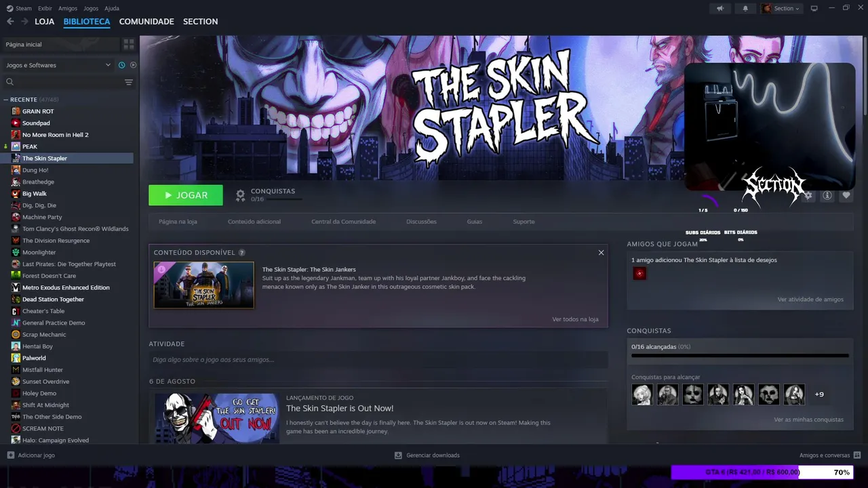Switch to Big Picture mode icon
This screenshot has height=488, width=868.
coord(814,8)
